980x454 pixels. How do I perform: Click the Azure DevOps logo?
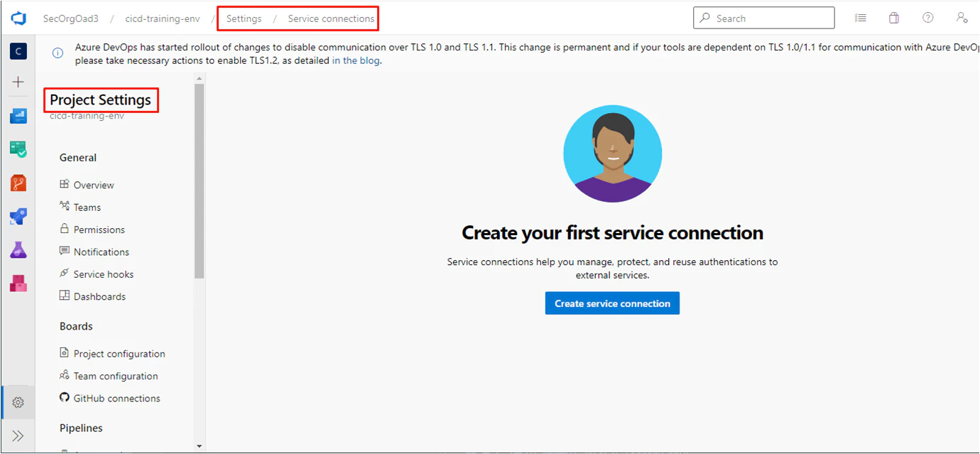pos(18,18)
